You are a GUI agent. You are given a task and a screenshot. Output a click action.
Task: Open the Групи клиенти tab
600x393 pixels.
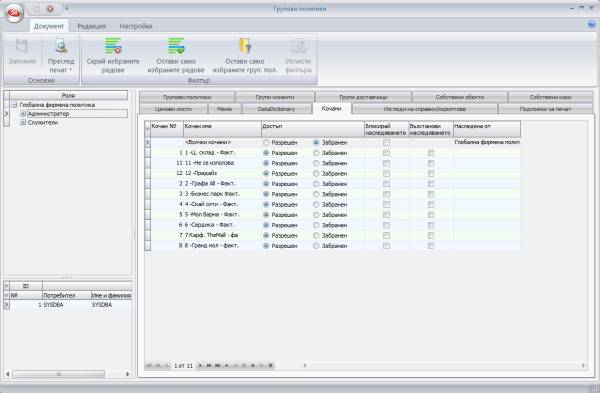click(x=275, y=97)
